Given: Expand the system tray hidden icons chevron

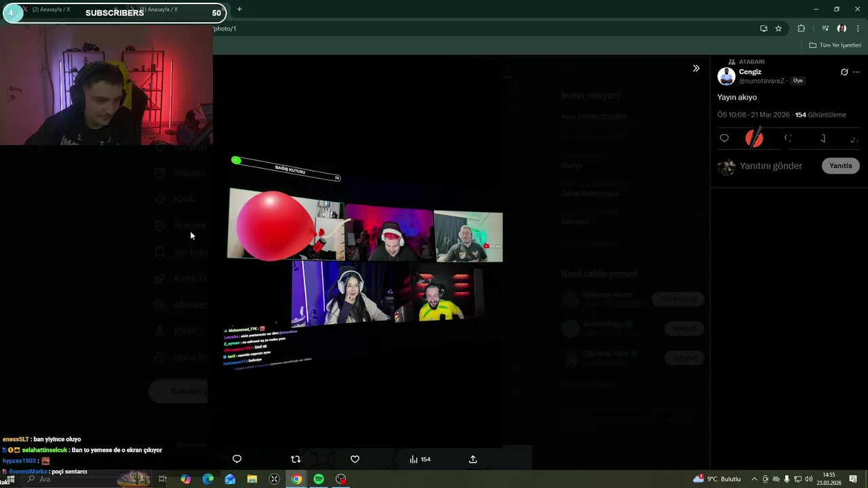Looking at the screenshot, I should [753, 479].
